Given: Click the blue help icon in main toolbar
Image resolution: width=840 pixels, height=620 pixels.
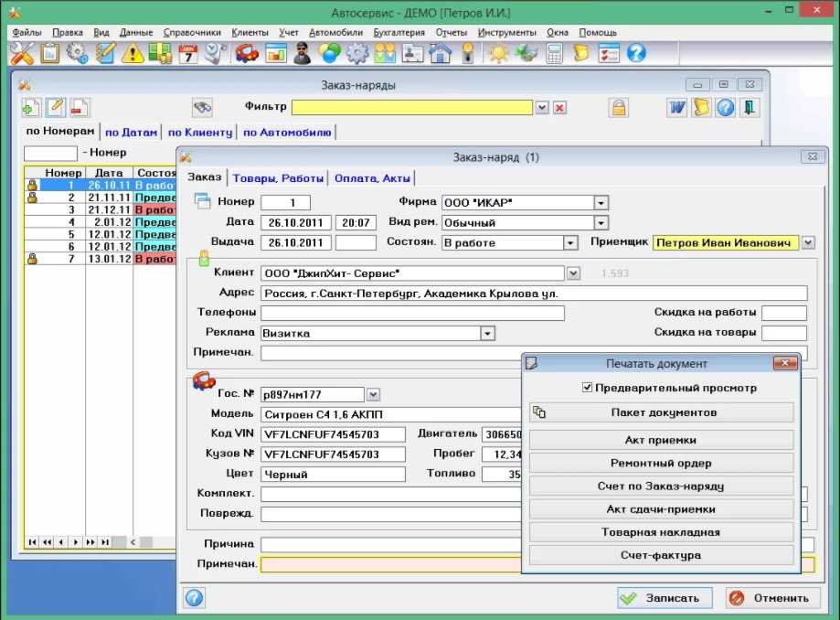Looking at the screenshot, I should 636,54.
